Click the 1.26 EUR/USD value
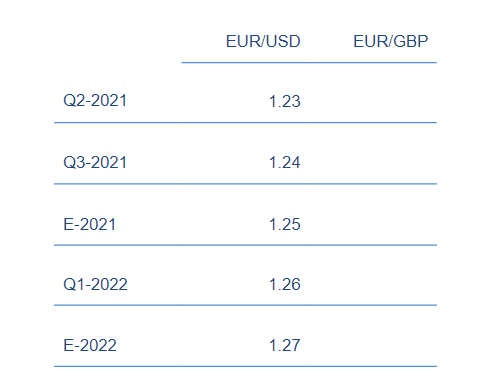Image resolution: width=502 pixels, height=391 pixels. pos(285,284)
